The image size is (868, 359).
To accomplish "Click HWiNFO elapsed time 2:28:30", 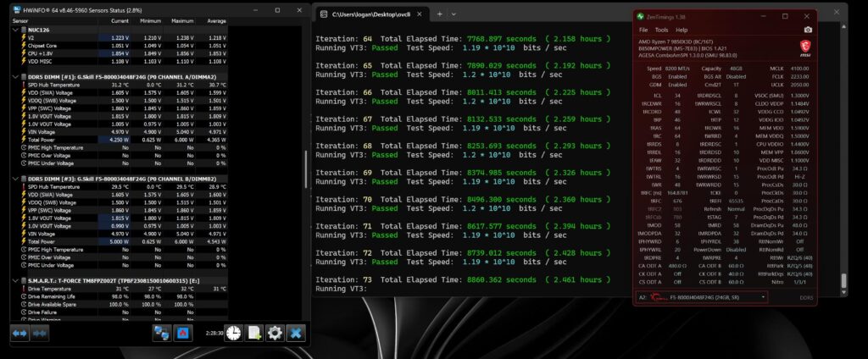I will tap(214, 333).
